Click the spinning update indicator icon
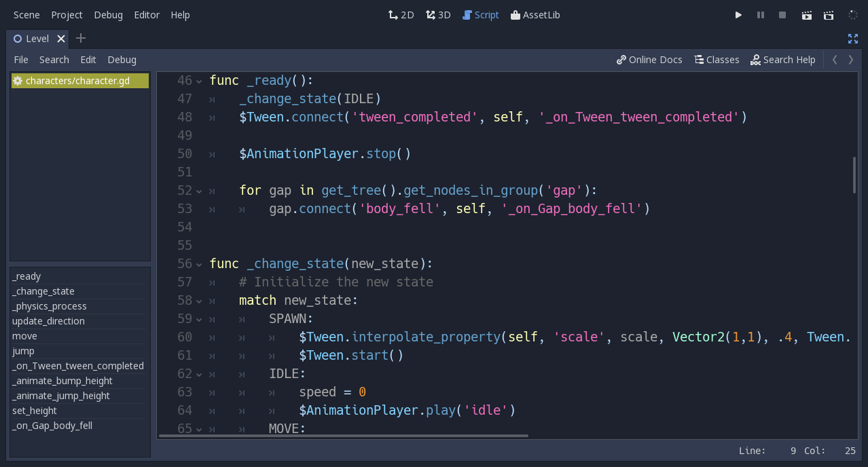Image resolution: width=868 pixels, height=467 pixels. [x=852, y=15]
